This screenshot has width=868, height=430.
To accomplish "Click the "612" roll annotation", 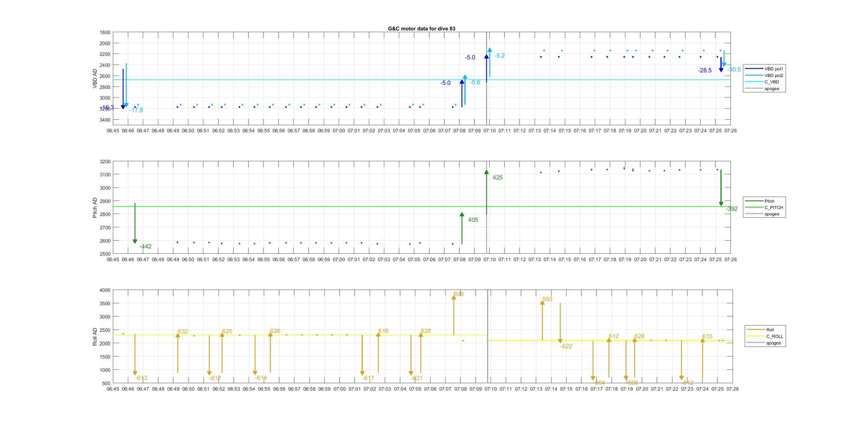I will pos(614,336).
